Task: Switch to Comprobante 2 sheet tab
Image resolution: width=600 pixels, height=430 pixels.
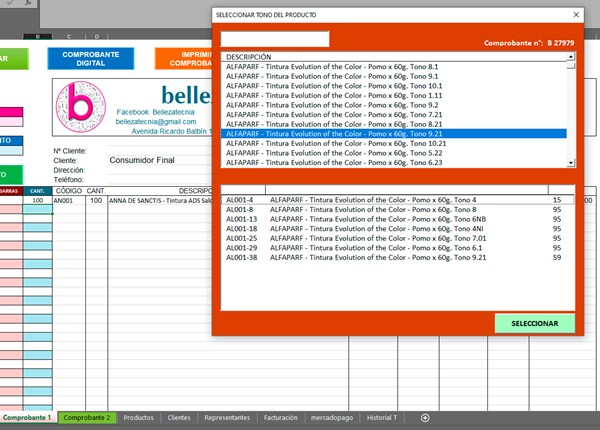Action: point(88,417)
